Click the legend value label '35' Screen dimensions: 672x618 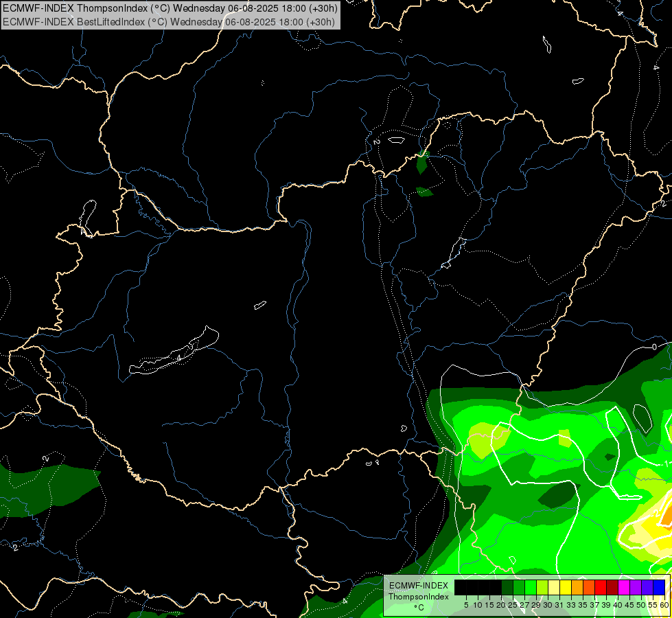583,605
